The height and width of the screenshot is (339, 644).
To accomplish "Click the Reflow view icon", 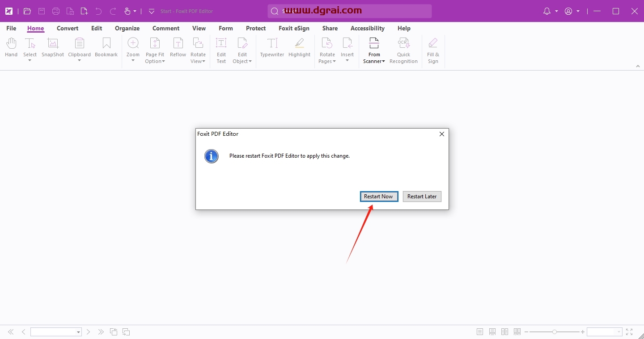I will tap(178, 47).
